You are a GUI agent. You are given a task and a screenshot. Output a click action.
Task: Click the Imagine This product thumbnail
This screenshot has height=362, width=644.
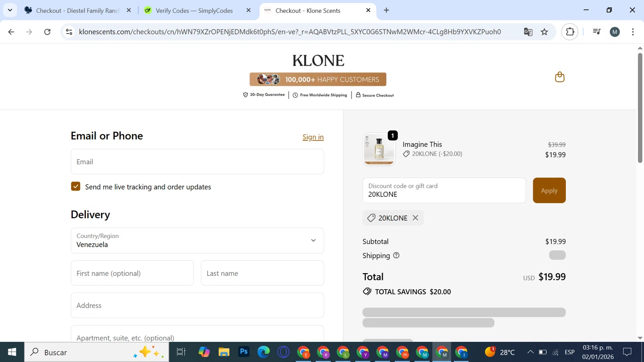click(379, 149)
